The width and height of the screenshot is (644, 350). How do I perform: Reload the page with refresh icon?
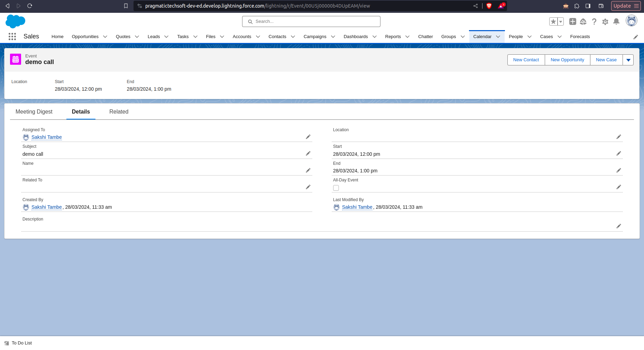pyautogui.click(x=30, y=6)
